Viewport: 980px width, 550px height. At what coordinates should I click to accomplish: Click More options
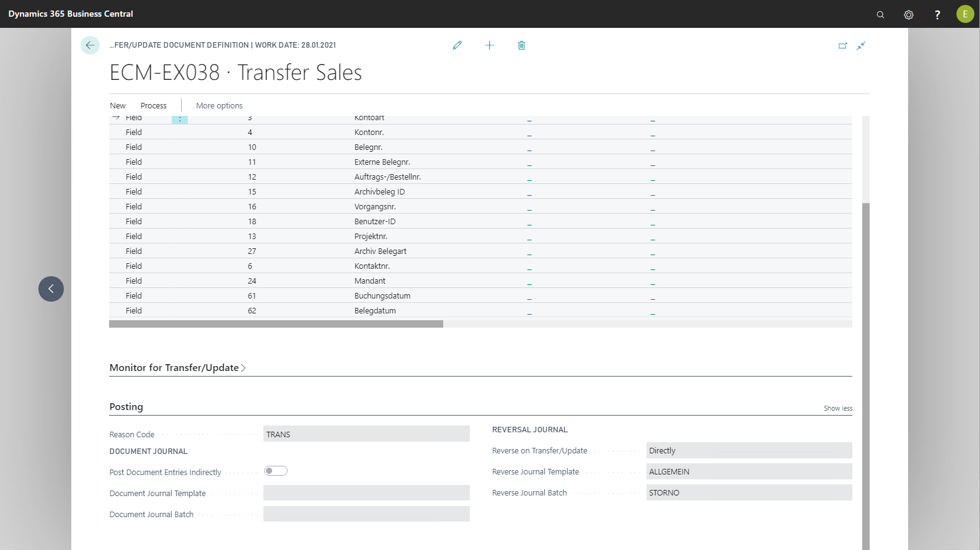(x=219, y=106)
